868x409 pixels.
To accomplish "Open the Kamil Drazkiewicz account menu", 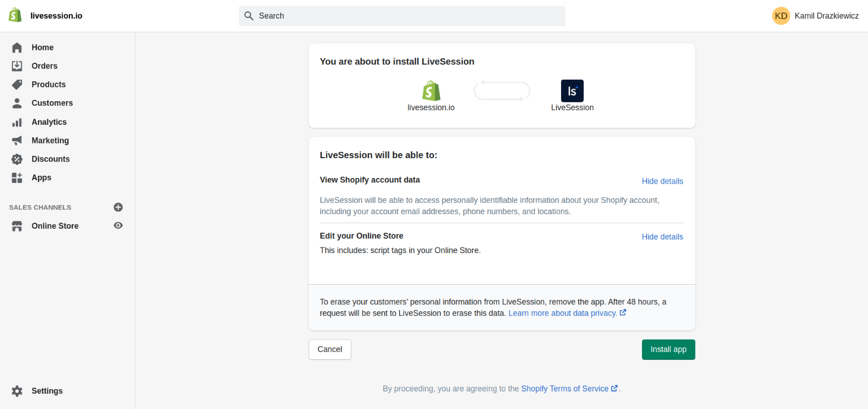I will 815,16.
